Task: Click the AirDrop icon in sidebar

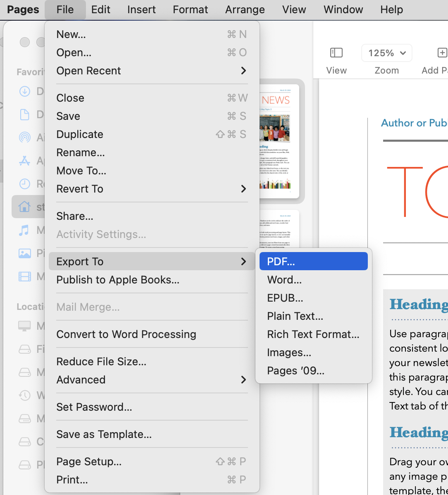Action: click(x=25, y=137)
